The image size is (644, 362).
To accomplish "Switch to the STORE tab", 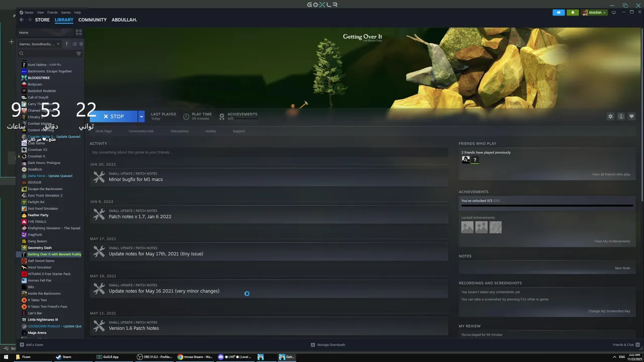I will (x=42, y=20).
